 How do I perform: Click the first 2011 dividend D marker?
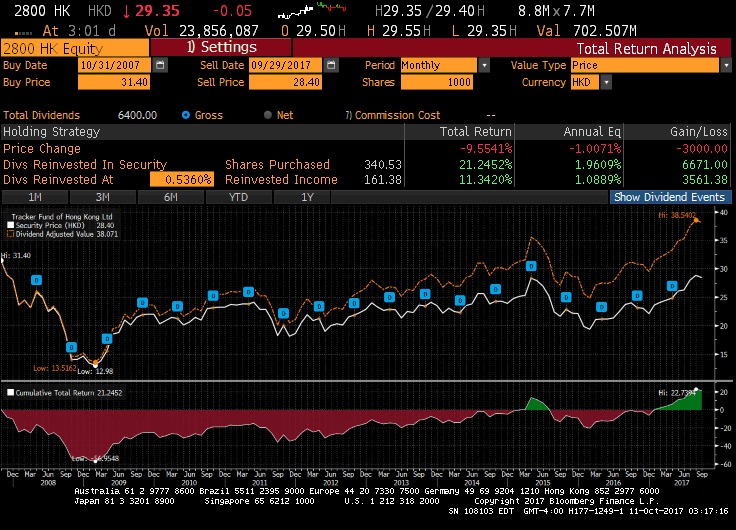tap(248, 292)
